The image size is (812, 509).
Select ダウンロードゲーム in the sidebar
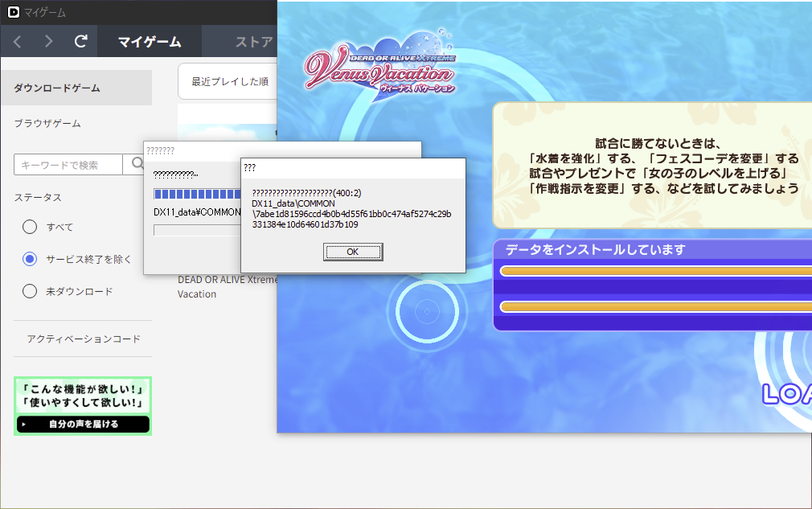(x=76, y=88)
